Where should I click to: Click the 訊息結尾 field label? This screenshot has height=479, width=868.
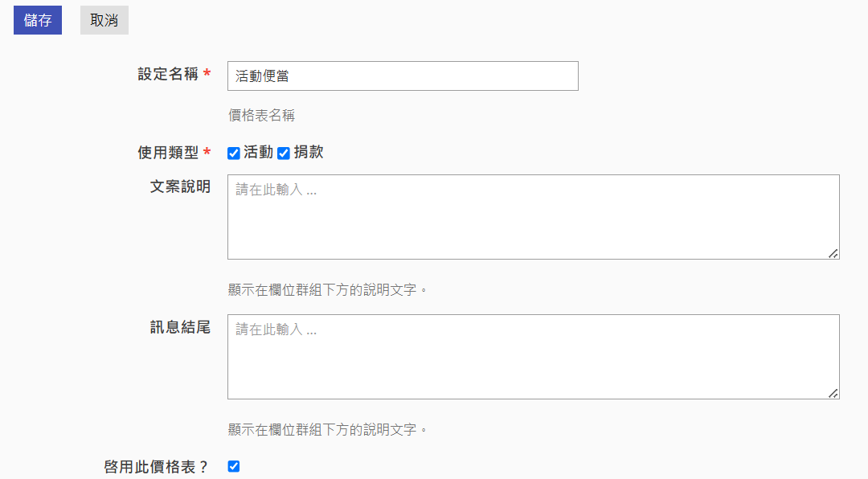pos(180,327)
